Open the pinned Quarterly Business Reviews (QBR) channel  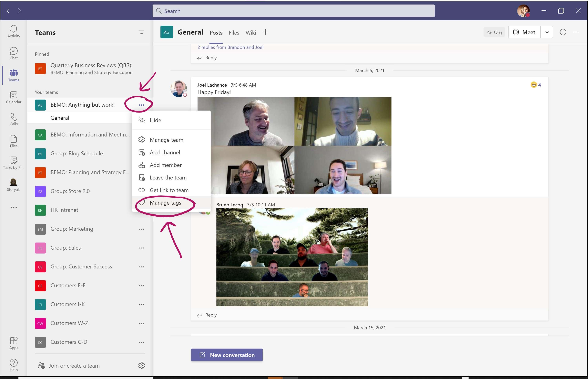89,69
